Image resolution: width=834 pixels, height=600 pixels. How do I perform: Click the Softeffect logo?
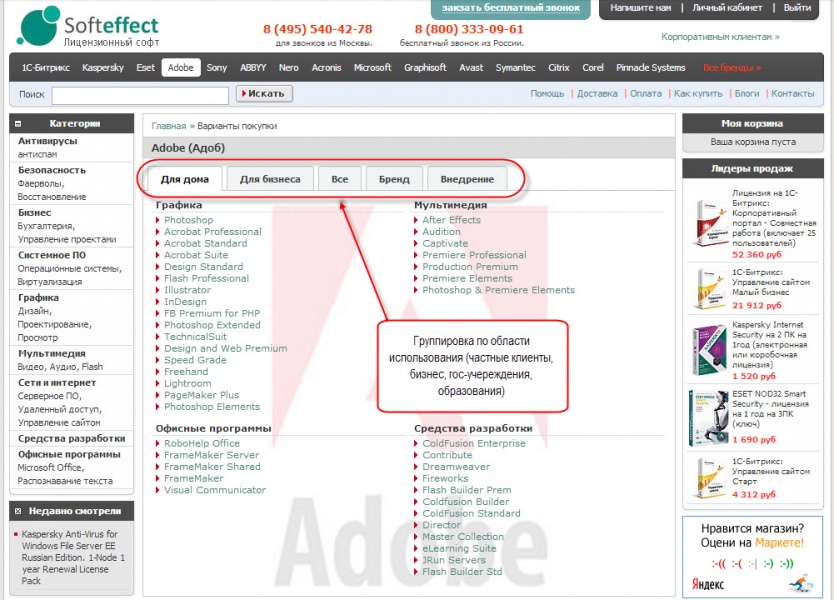(x=88, y=27)
